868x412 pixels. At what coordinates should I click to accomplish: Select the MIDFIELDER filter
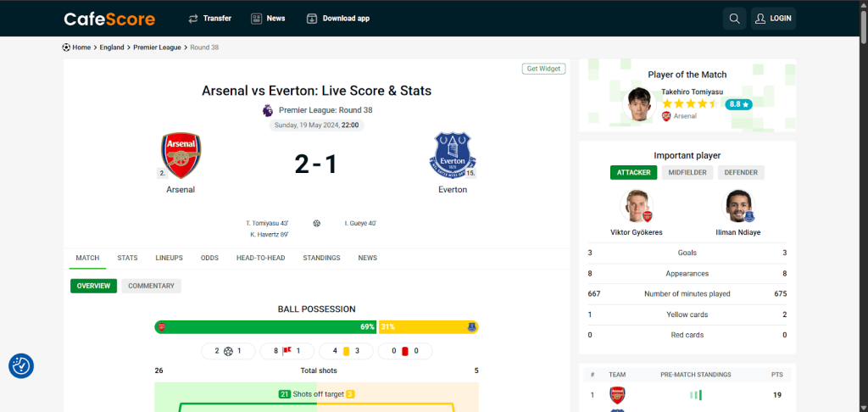[687, 172]
